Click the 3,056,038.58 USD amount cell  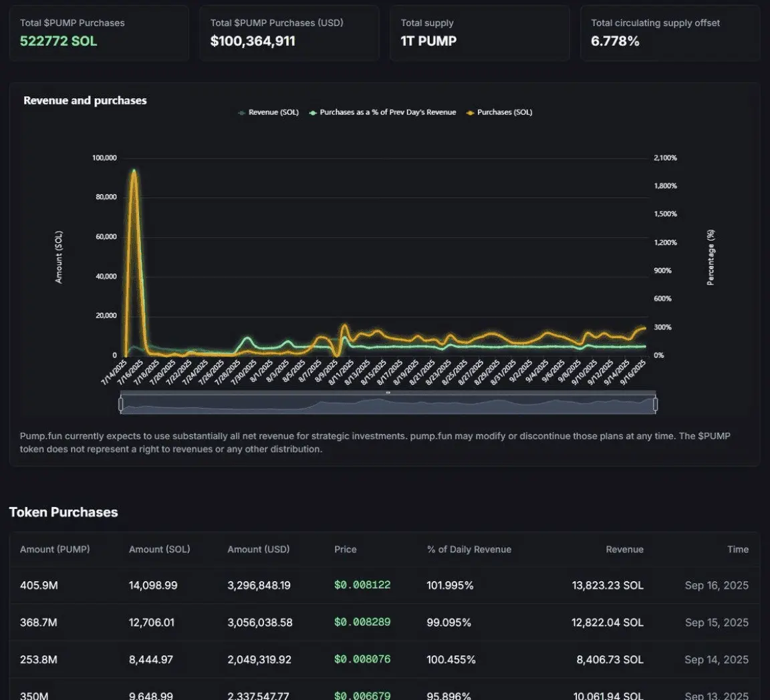[260, 623]
